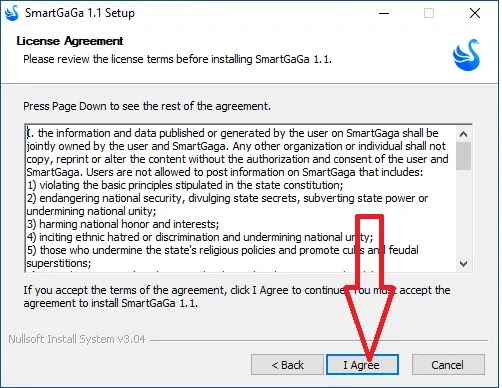The image size is (502, 388).
Task: Click the license text scrollbar thumb
Action: 463,156
